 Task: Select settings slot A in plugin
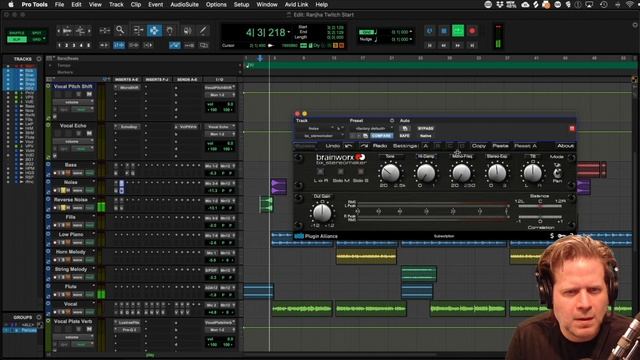[x=426, y=146]
